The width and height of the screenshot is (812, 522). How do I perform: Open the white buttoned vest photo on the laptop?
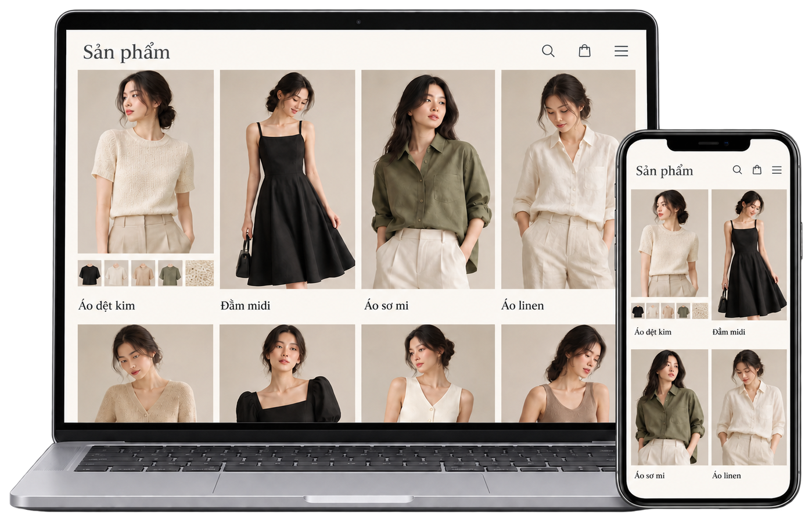[428, 373]
